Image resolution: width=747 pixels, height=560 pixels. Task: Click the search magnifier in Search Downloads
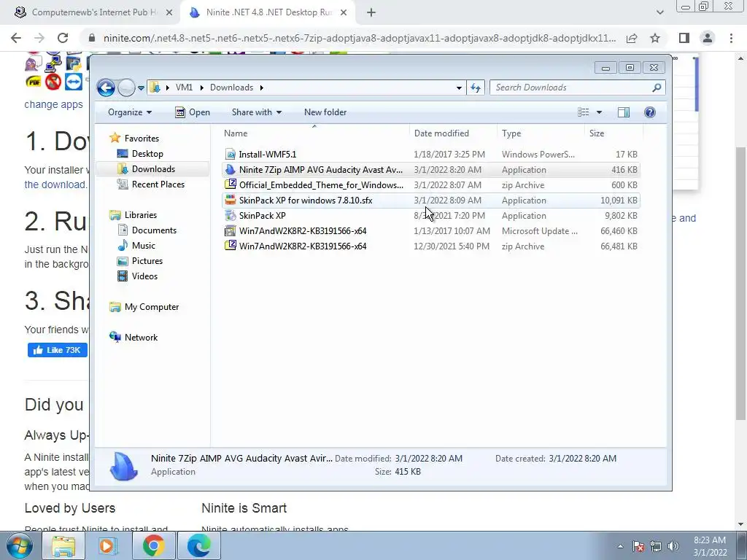[x=657, y=87]
